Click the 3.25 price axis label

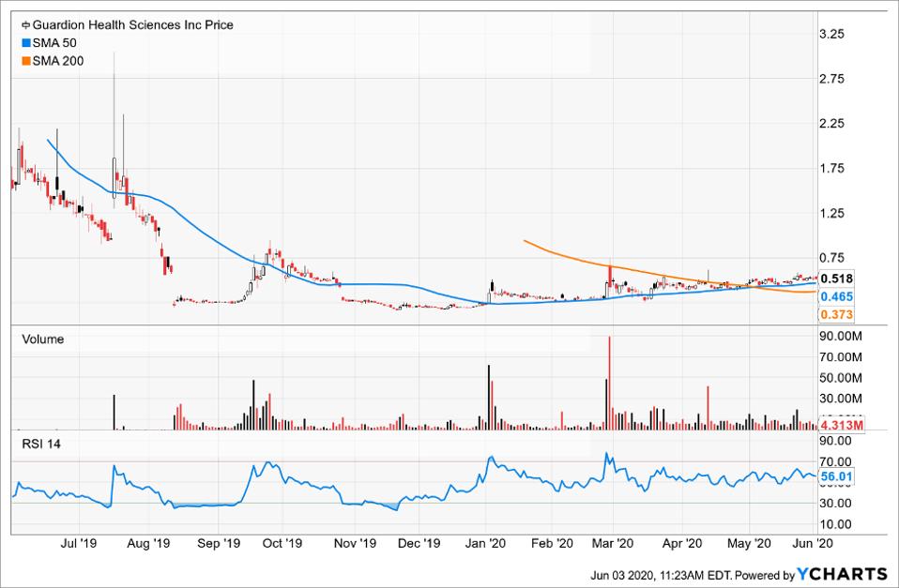(832, 34)
